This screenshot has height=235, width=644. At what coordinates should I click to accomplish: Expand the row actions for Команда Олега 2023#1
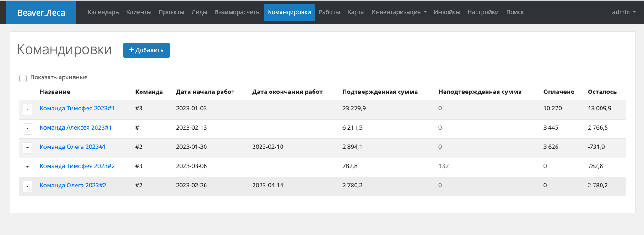click(x=27, y=148)
